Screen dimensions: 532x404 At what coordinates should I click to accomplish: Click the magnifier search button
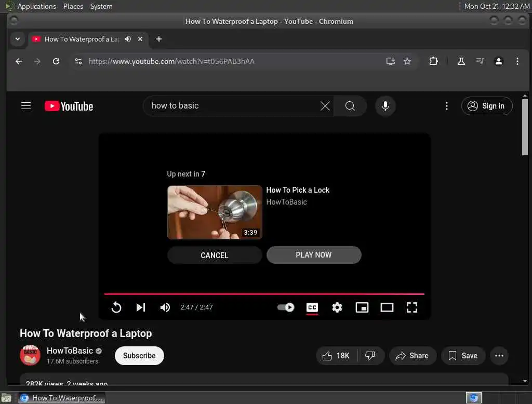coord(350,106)
